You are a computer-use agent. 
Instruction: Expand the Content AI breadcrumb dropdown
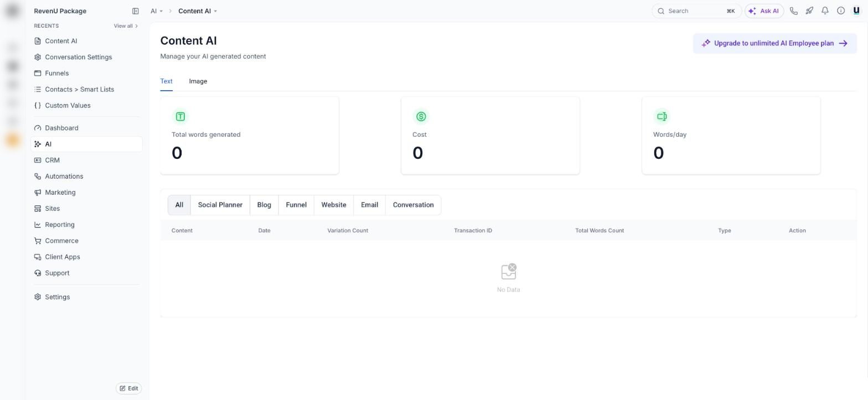[x=198, y=11]
